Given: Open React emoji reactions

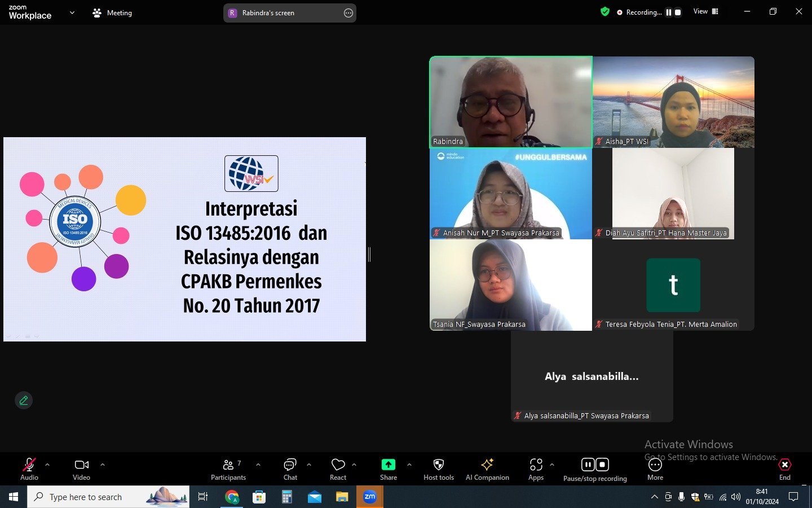Looking at the screenshot, I should click(x=338, y=468).
